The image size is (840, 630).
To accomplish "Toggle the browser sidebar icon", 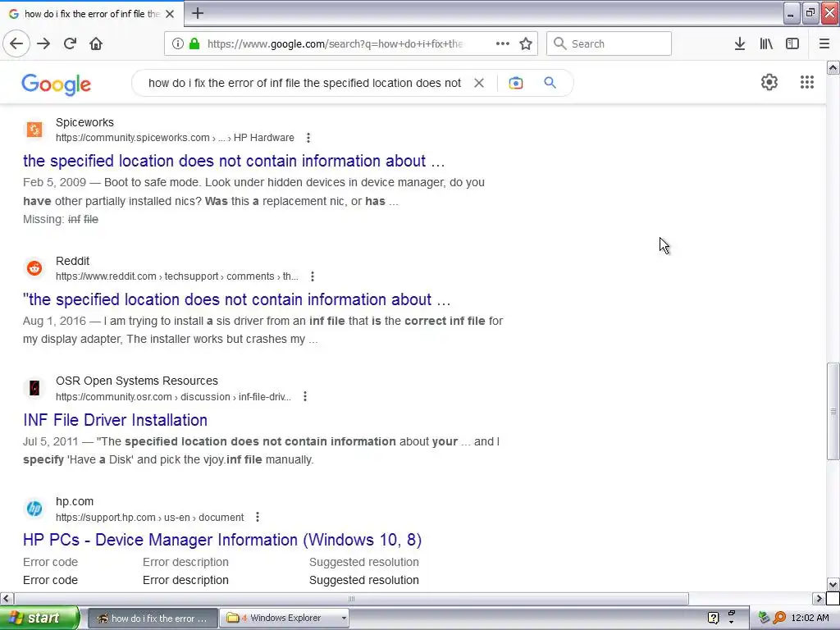I will pyautogui.click(x=792, y=43).
